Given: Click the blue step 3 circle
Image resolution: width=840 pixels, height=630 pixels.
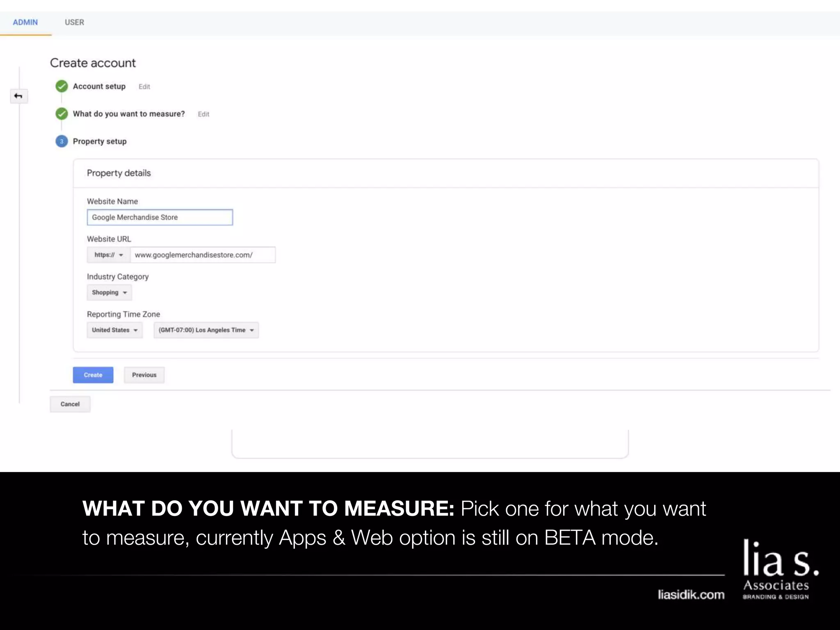Looking at the screenshot, I should click(x=62, y=142).
